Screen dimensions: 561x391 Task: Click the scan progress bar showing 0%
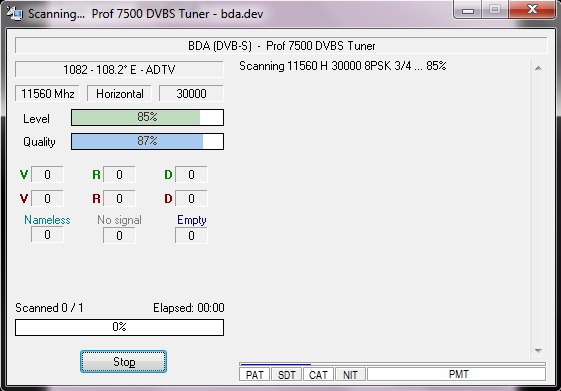[x=119, y=327]
